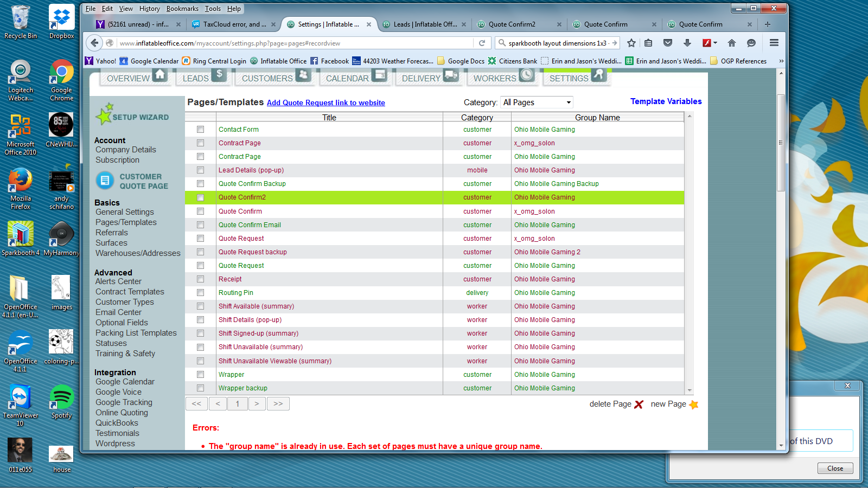Screen dimensions: 868x488
Task: Click the new Page star icon
Action: click(693, 404)
